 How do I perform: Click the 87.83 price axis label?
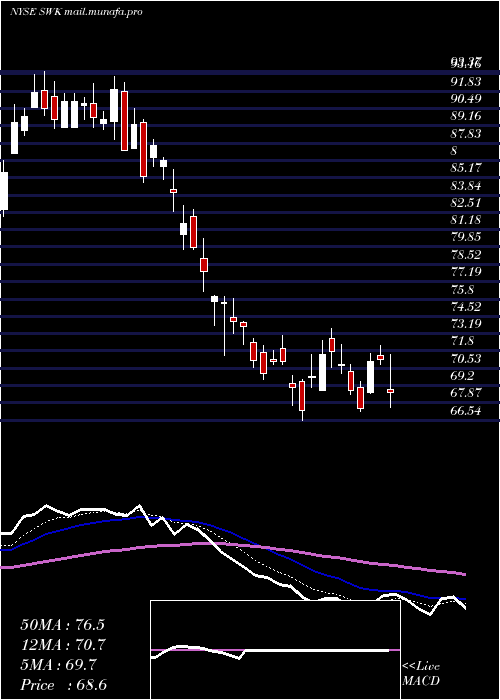coord(466,133)
